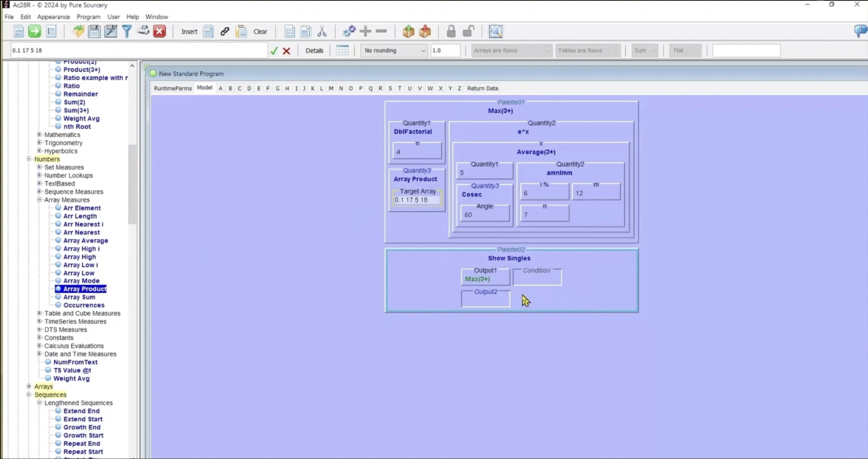Viewport: 868px width, 459px height.
Task: Click the scissors cut icon
Action: tap(322, 31)
